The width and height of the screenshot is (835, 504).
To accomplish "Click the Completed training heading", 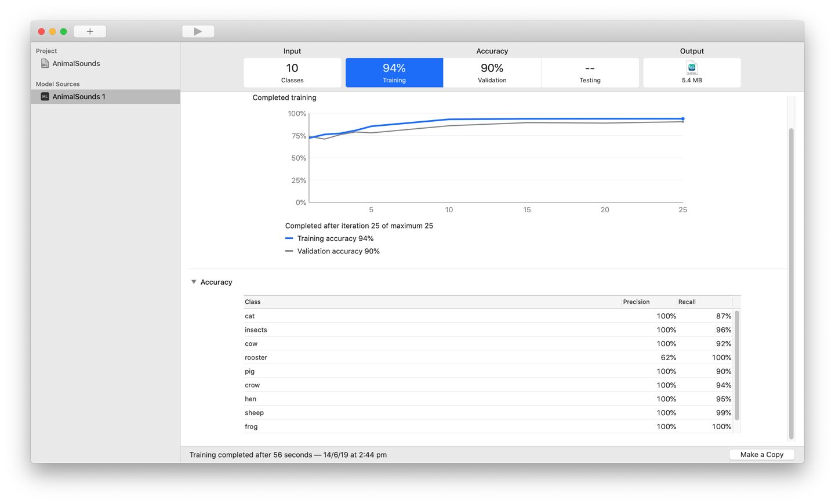I will [x=284, y=97].
